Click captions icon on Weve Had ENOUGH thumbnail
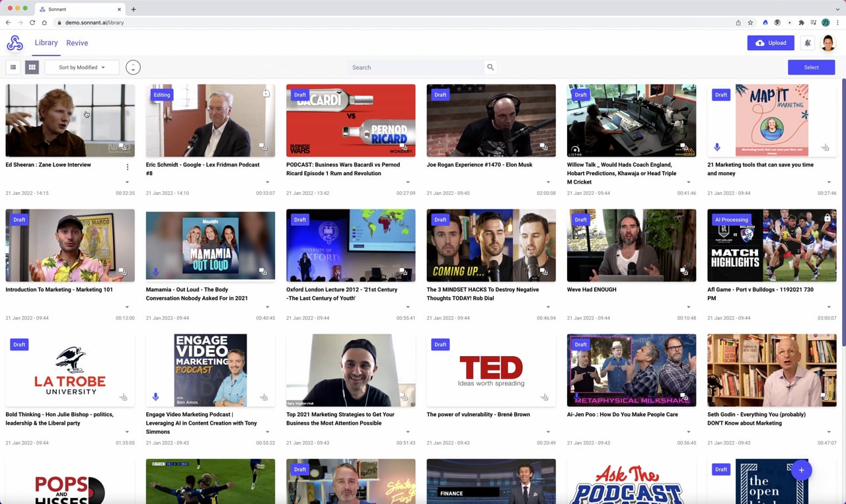 point(684,271)
